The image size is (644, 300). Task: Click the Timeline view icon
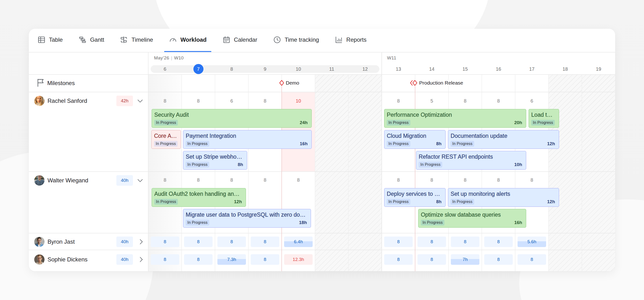tap(124, 40)
